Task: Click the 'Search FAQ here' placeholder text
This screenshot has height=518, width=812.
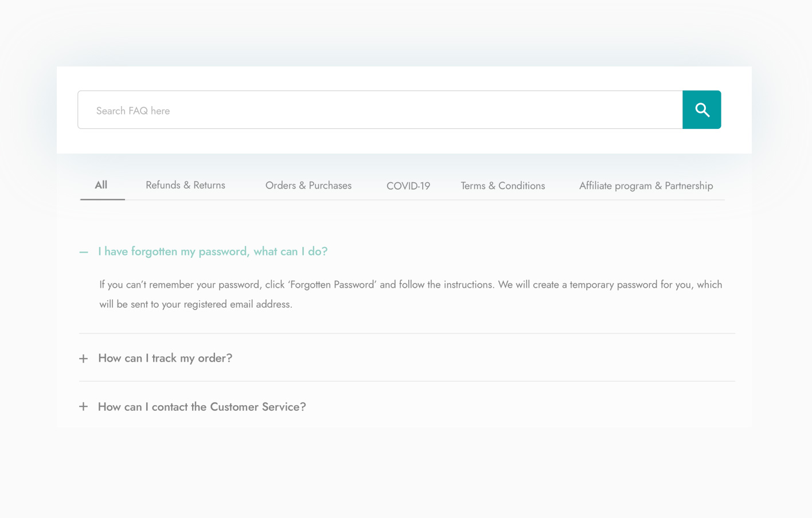Action: 133,111
